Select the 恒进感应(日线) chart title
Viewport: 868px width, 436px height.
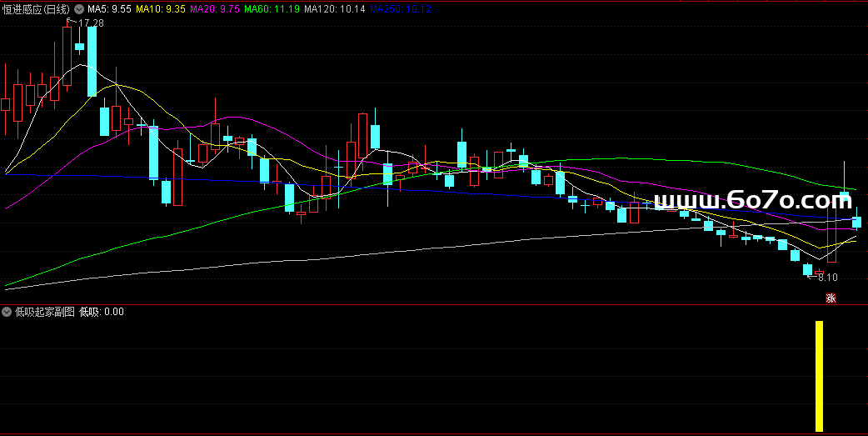(x=37, y=9)
